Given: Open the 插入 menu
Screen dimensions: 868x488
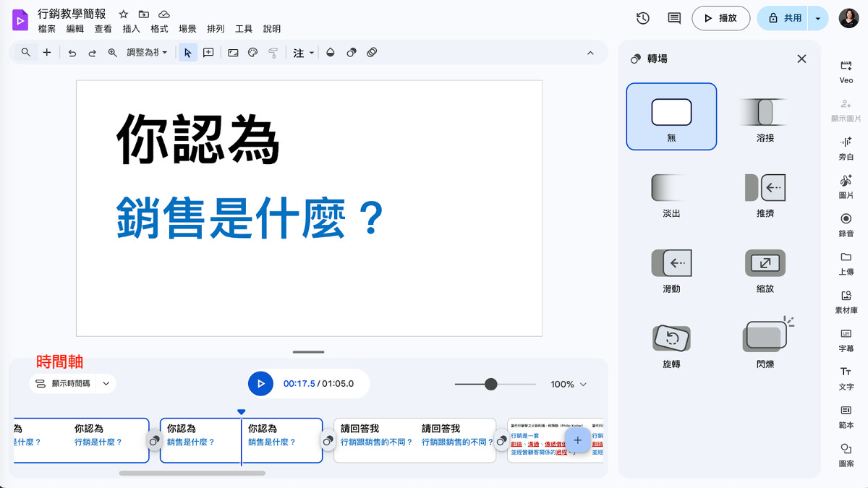Looking at the screenshot, I should pos(131,29).
